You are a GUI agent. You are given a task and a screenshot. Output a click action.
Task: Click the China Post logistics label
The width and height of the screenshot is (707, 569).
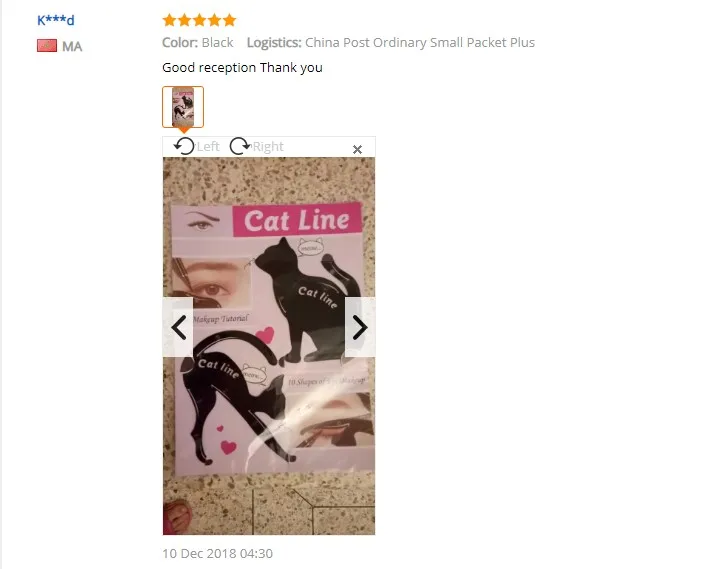pyautogui.click(x=391, y=42)
